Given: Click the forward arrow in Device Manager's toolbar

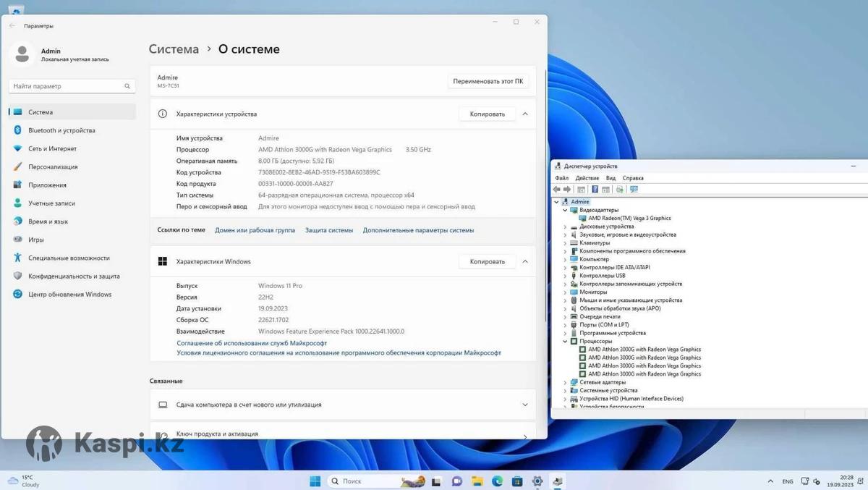Looking at the screenshot, I should click(568, 190).
